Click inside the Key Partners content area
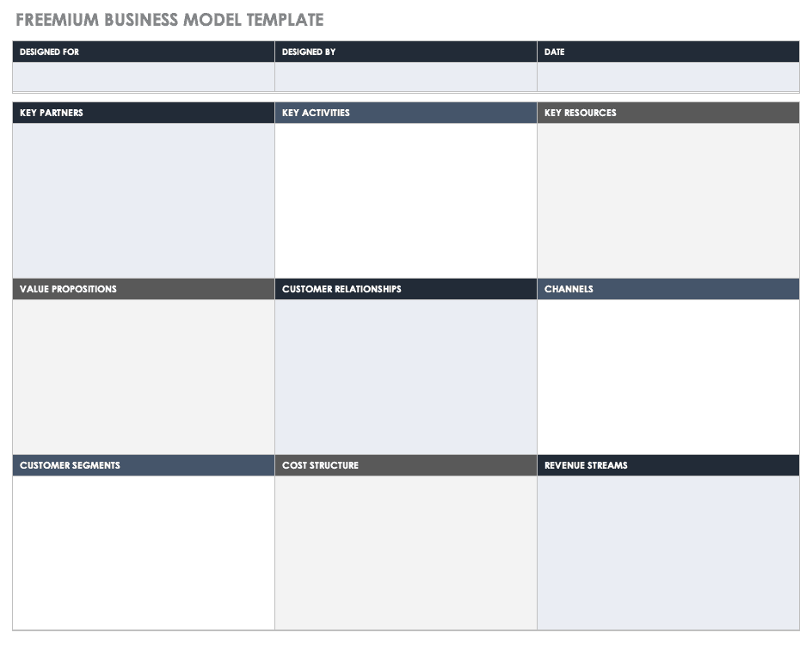This screenshot has width=812, height=651. 144,200
